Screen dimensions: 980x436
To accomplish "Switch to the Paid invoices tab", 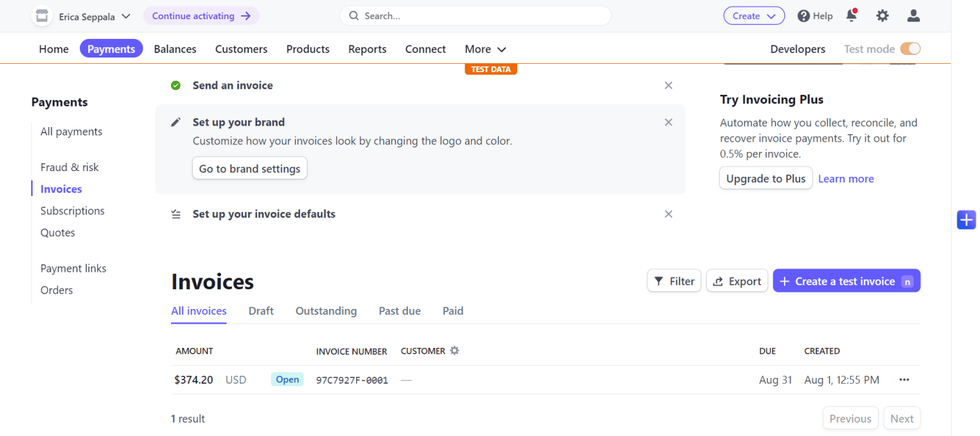I will tap(452, 311).
